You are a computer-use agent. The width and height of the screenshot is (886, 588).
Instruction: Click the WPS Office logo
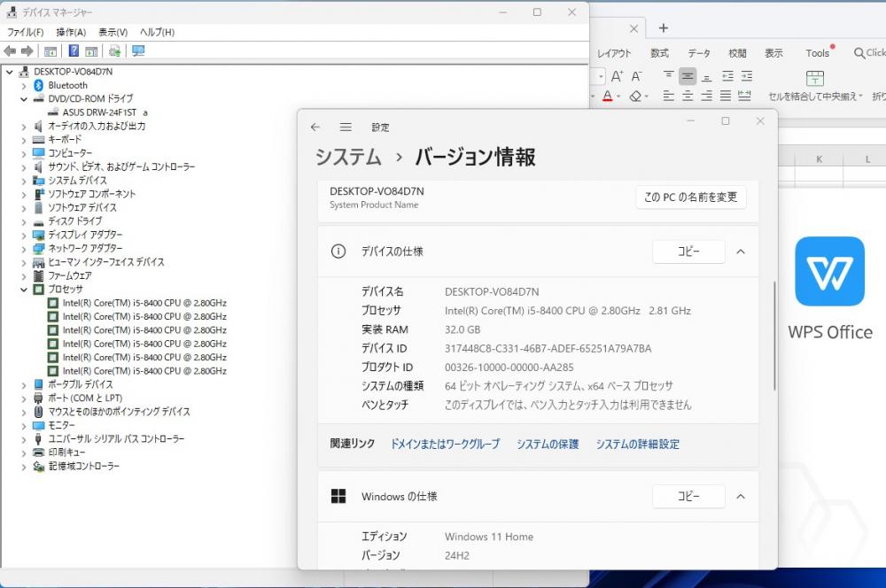coord(829,271)
